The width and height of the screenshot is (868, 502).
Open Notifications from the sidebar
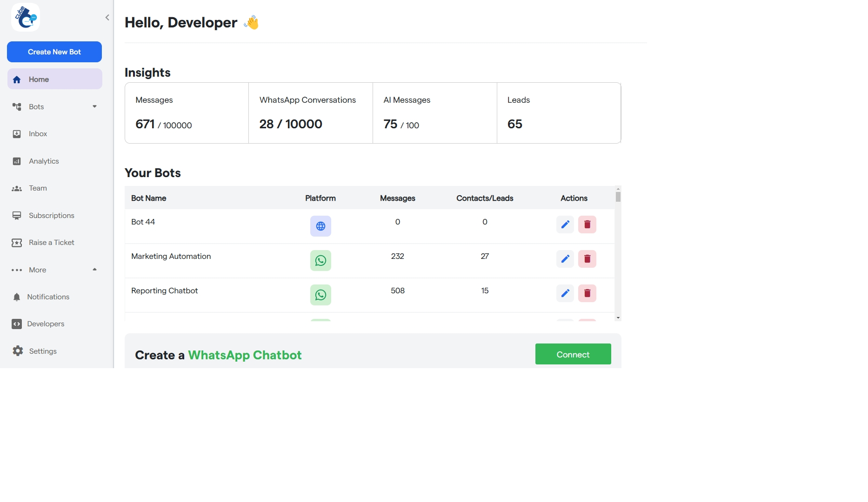tap(48, 297)
